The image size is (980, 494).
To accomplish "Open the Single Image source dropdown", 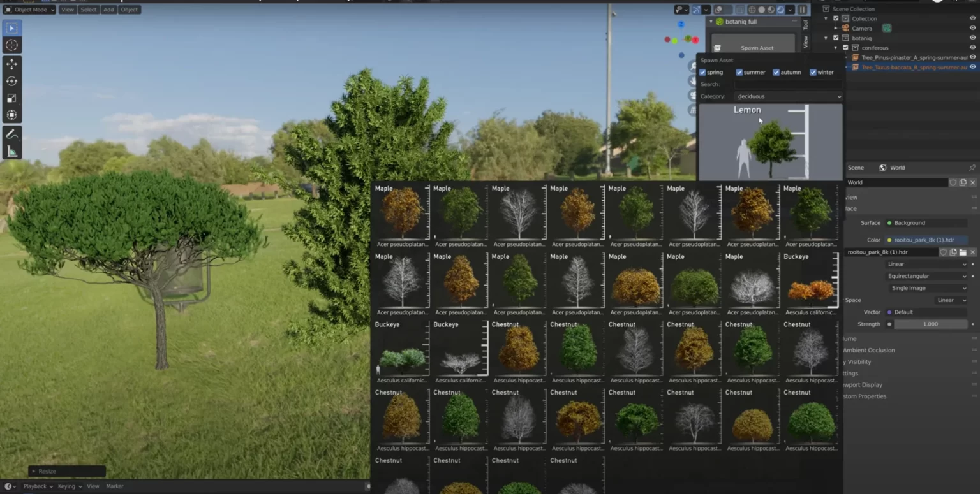I will point(928,288).
